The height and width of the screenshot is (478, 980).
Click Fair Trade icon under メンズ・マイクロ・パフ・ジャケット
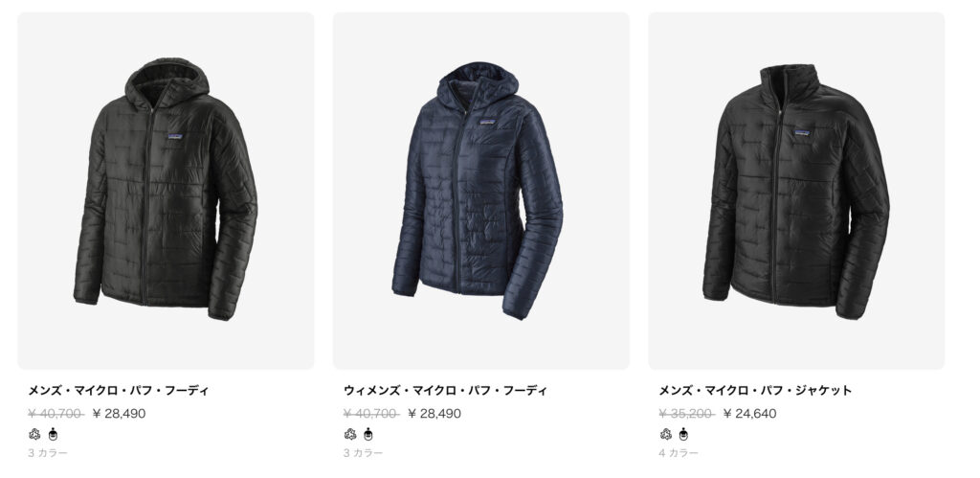coord(683,434)
